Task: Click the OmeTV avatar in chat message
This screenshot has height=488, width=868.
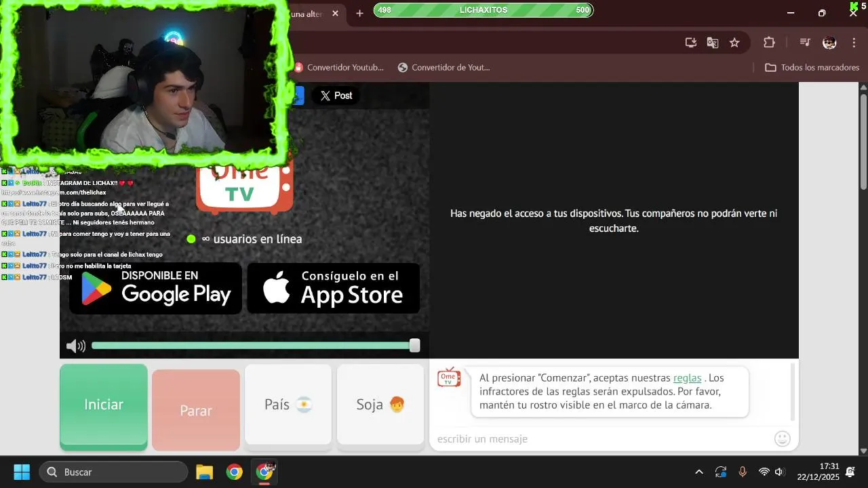Action: pos(449,378)
